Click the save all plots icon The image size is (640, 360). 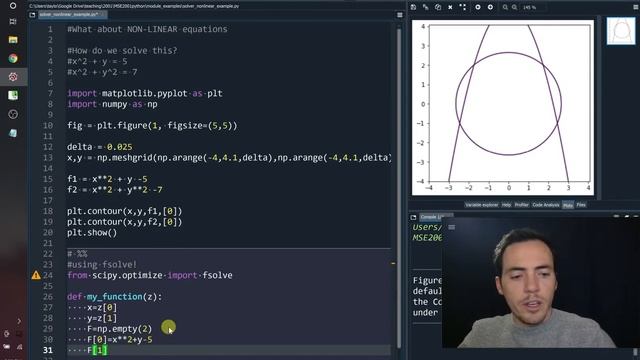click(x=425, y=7)
